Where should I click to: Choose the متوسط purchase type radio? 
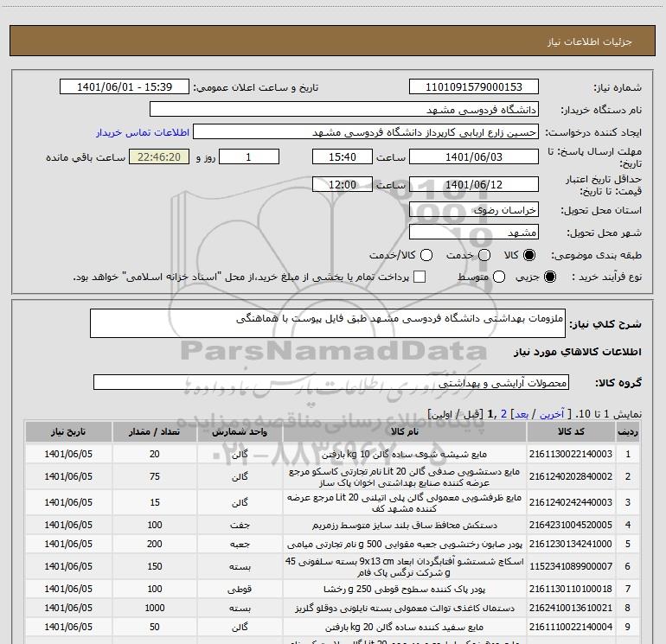(499, 277)
